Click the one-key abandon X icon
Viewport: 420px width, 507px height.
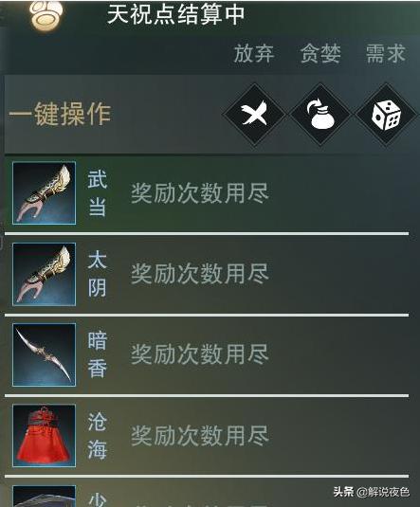point(254,114)
